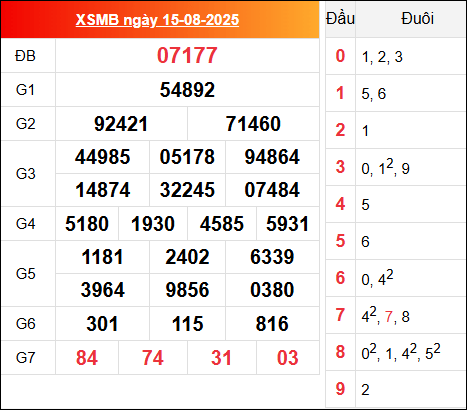This screenshot has width=467, height=410.
Task: Select head digit 0 in the Đầu column
Action: 340,56
